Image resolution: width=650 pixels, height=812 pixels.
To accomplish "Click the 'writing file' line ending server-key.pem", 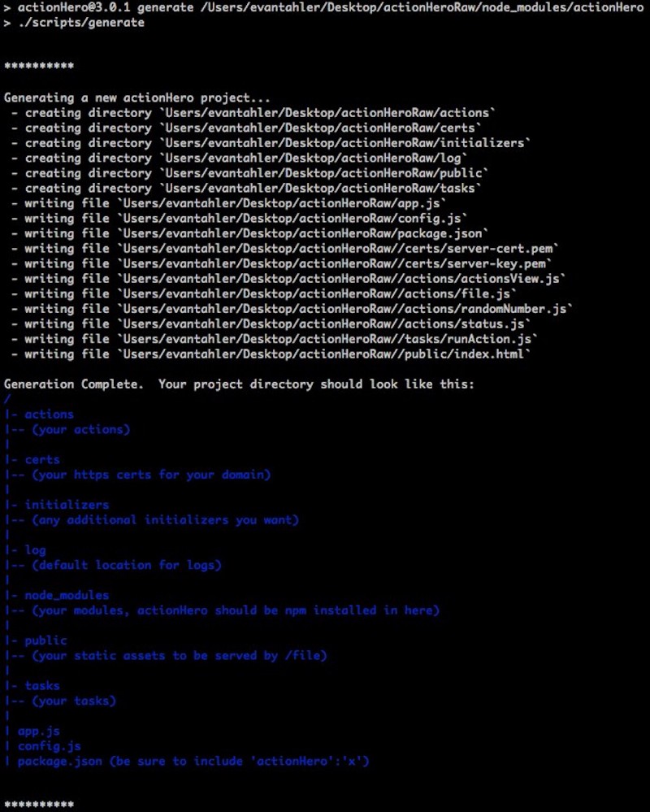I will pyautogui.click(x=281, y=263).
